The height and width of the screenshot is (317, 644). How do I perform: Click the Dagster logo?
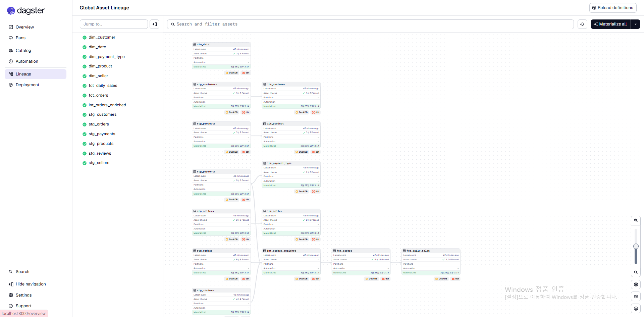pyautogui.click(x=26, y=11)
